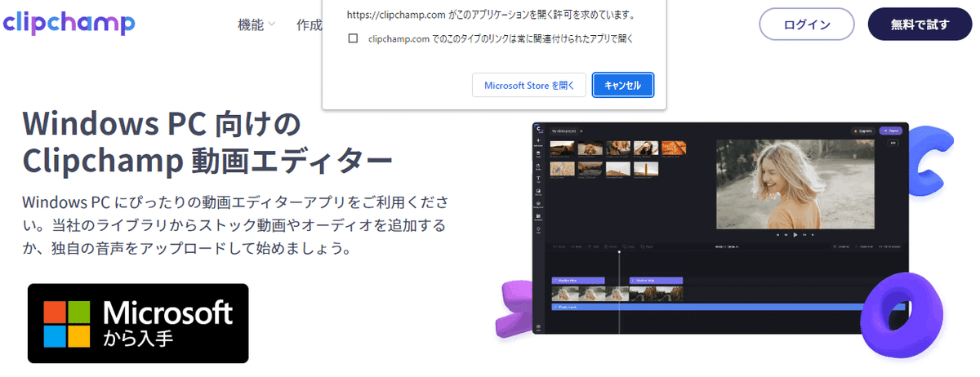Click the 無料で試す button
980x377 pixels.
pos(920,24)
